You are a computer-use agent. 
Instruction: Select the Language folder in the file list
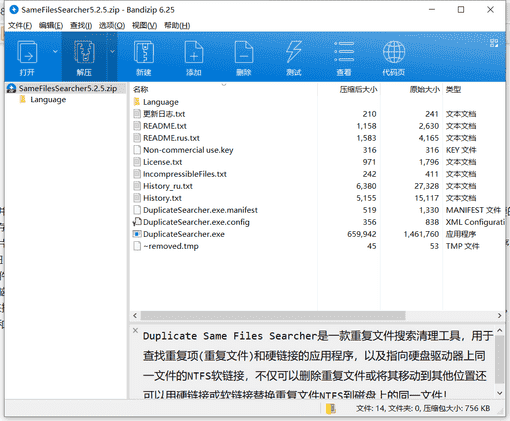coord(161,102)
